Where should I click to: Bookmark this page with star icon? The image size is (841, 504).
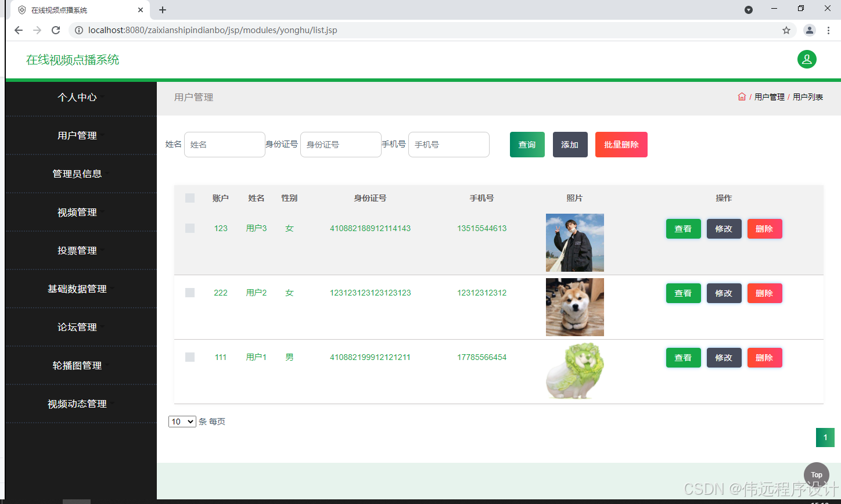point(786,30)
